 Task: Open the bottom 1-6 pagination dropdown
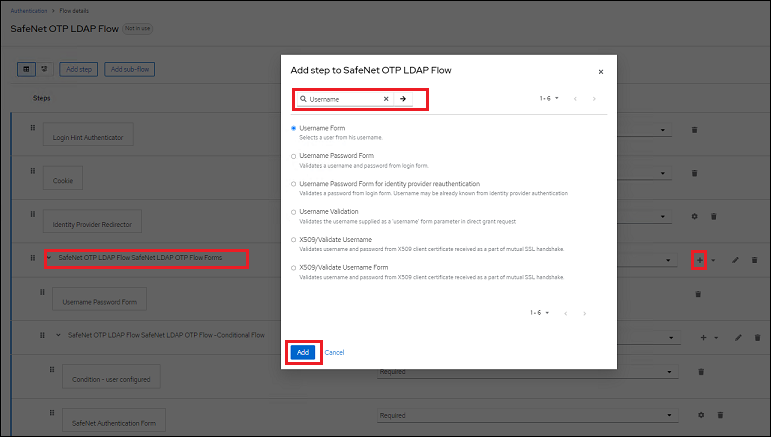pyautogui.click(x=541, y=313)
